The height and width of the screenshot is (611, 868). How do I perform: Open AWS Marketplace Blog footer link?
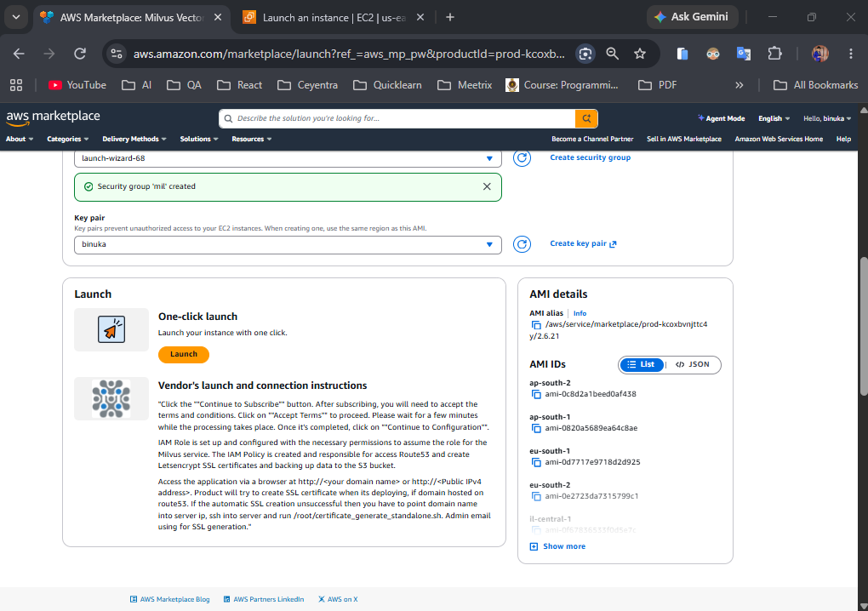(x=170, y=599)
